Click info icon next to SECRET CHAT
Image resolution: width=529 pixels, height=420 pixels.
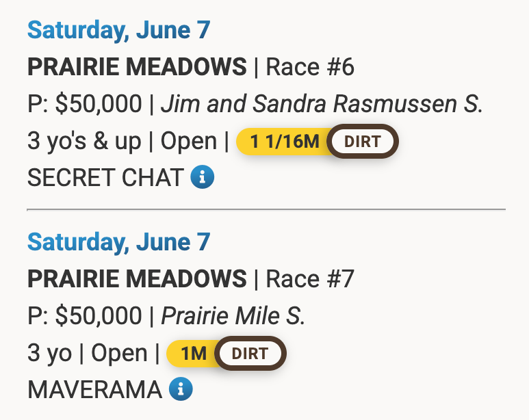point(202,178)
